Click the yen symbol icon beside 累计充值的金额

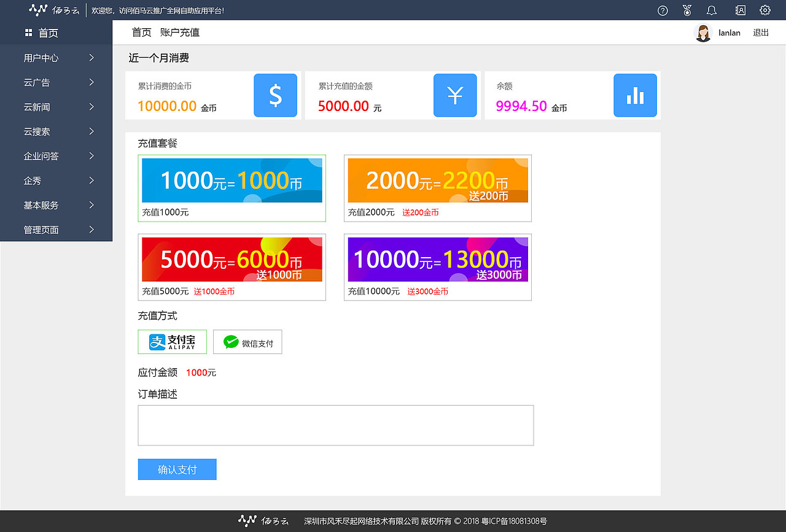click(x=455, y=95)
